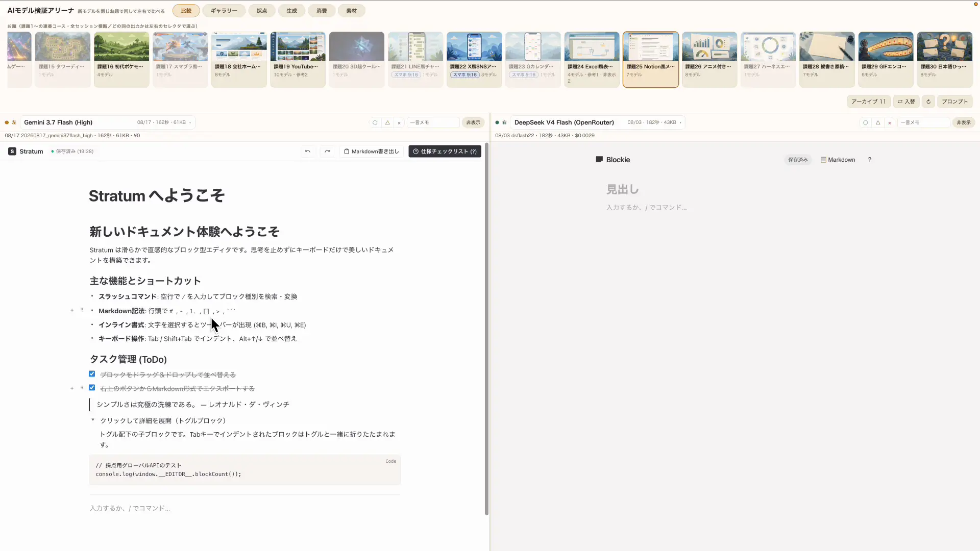
Task: Click the Blockie logo icon
Action: [x=599, y=160]
